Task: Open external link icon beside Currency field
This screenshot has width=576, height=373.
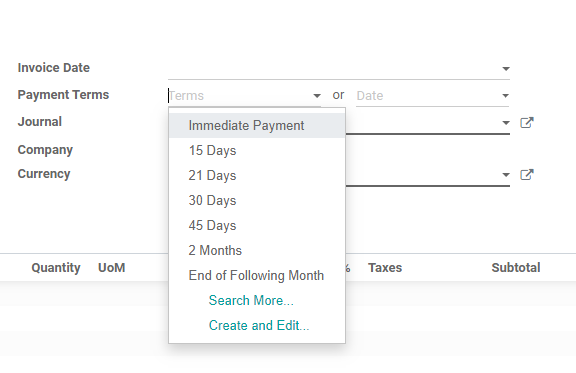Action: [527, 174]
